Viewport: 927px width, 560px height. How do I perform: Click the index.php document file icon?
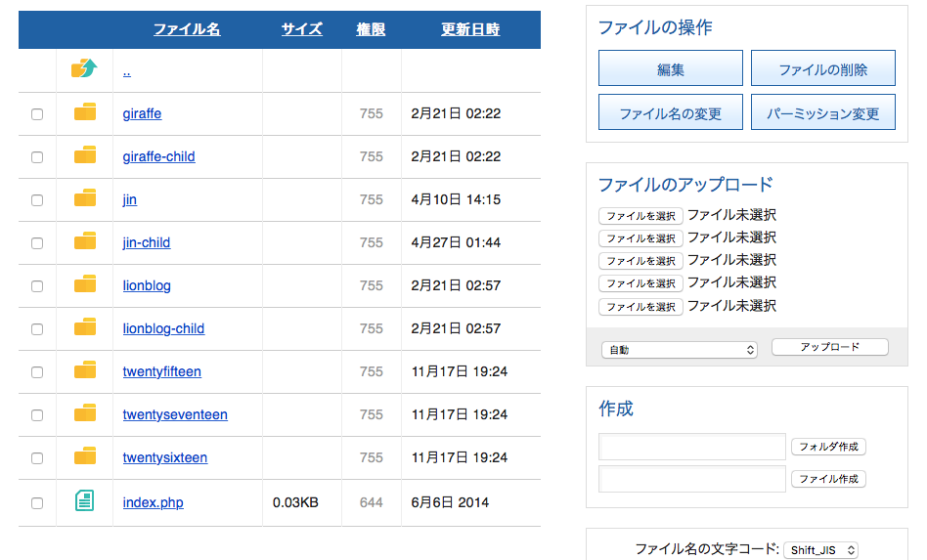coord(84,501)
